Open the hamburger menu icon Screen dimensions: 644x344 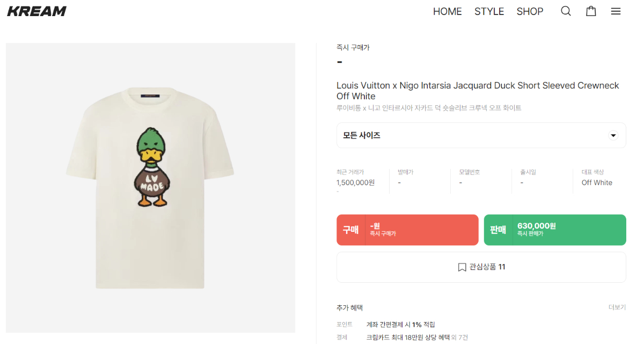(616, 11)
